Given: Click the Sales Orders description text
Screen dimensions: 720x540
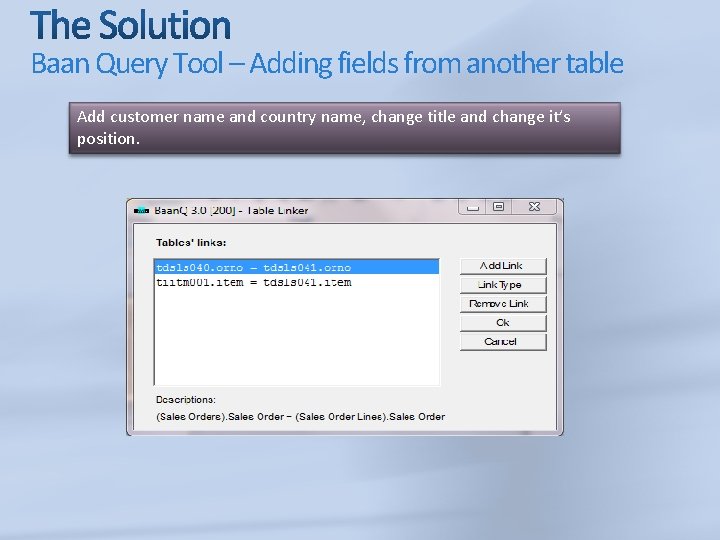Looking at the screenshot, I should pos(300,416).
